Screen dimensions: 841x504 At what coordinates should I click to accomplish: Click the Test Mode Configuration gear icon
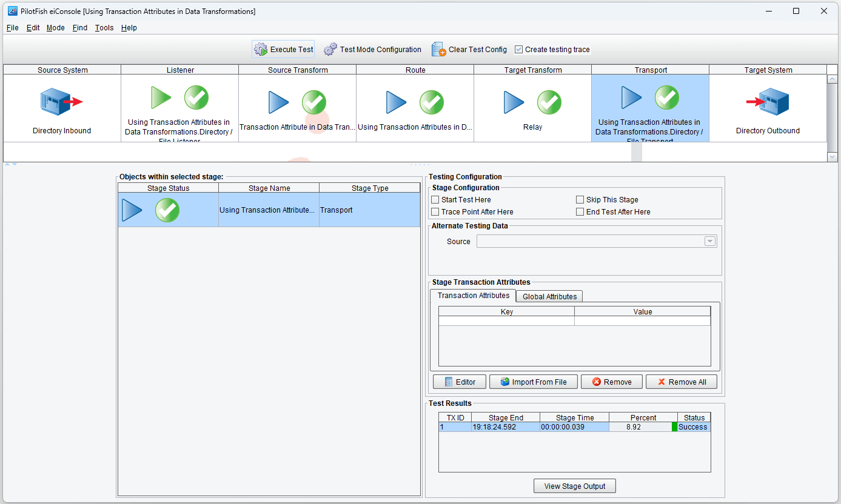pyautogui.click(x=330, y=50)
